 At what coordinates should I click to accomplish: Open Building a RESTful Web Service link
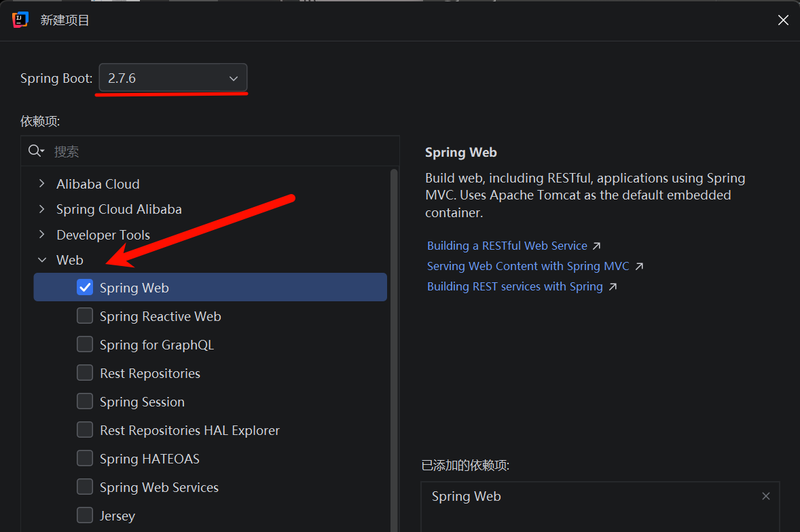pyautogui.click(x=507, y=246)
